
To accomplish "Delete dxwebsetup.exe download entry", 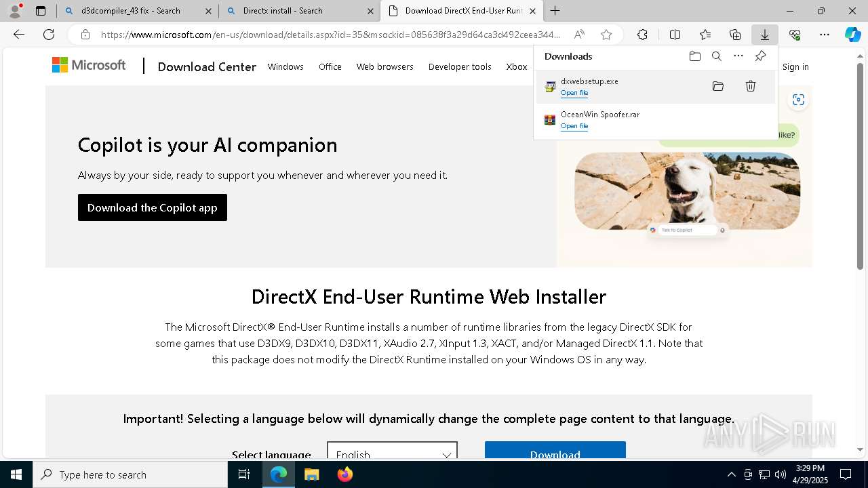I will [751, 86].
